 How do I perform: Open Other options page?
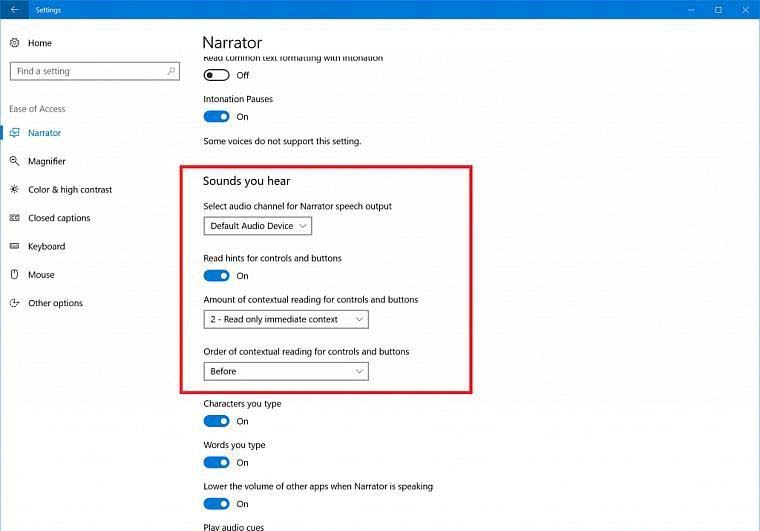pyautogui.click(x=55, y=303)
